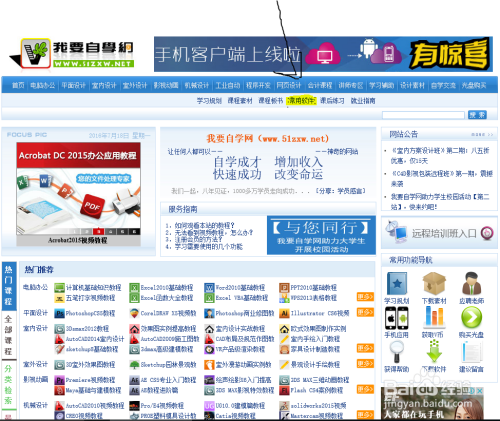Click the 我要自学网 site logo

(72, 53)
